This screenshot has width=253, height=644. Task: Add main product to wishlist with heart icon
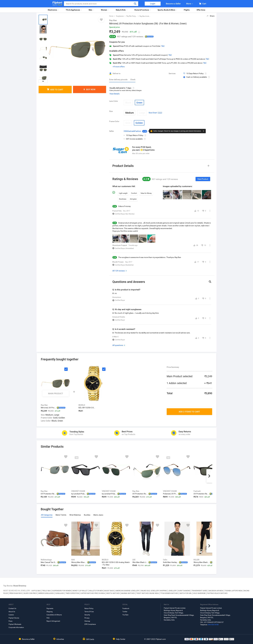pyautogui.click(x=101, y=19)
